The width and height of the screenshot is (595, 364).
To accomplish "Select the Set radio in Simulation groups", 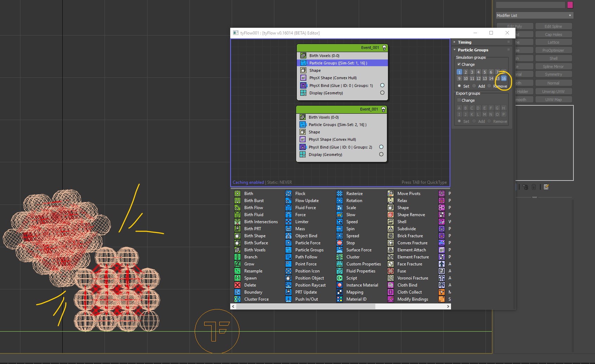I will (459, 86).
